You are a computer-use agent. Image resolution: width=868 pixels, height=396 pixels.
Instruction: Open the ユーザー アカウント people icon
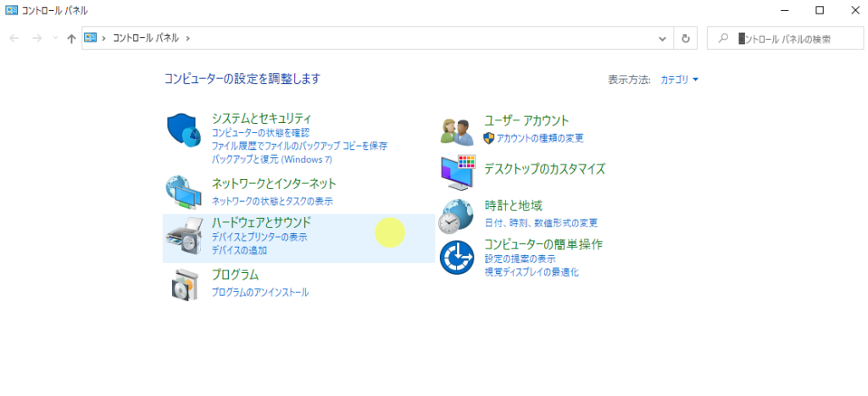(x=457, y=131)
